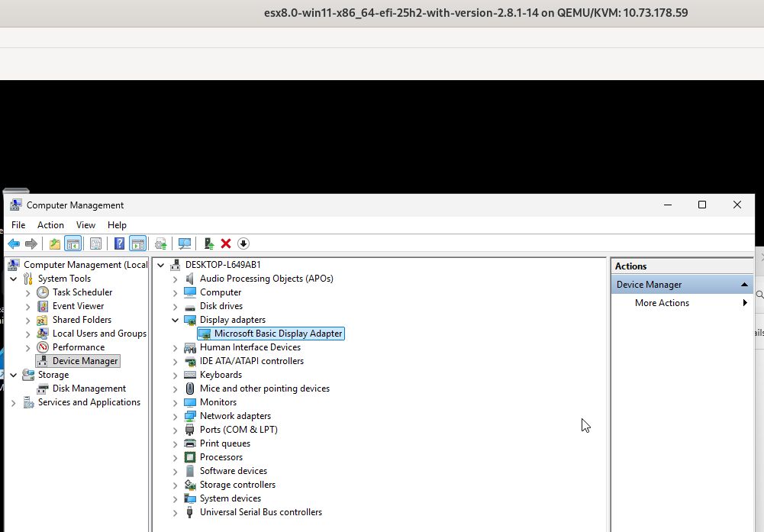Click the Software devices icon
This screenshot has width=764, height=532.
(x=190, y=471)
